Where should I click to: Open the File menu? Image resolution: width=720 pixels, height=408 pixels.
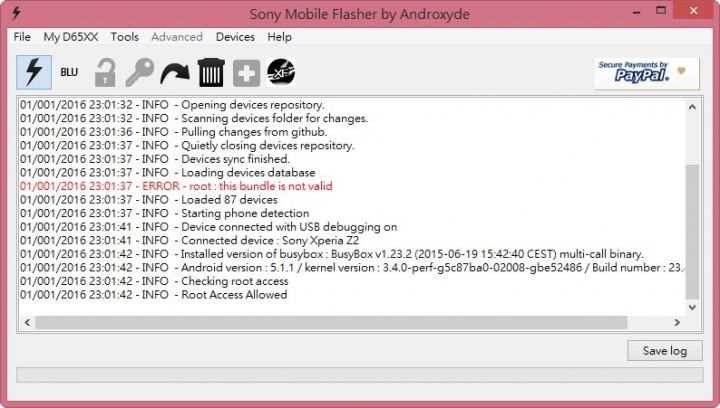(22, 37)
